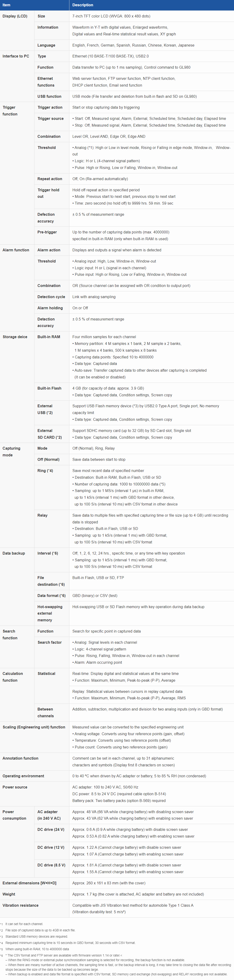Select the Display (LCD) row label
The height and width of the screenshot is (980, 234).
(15, 16)
